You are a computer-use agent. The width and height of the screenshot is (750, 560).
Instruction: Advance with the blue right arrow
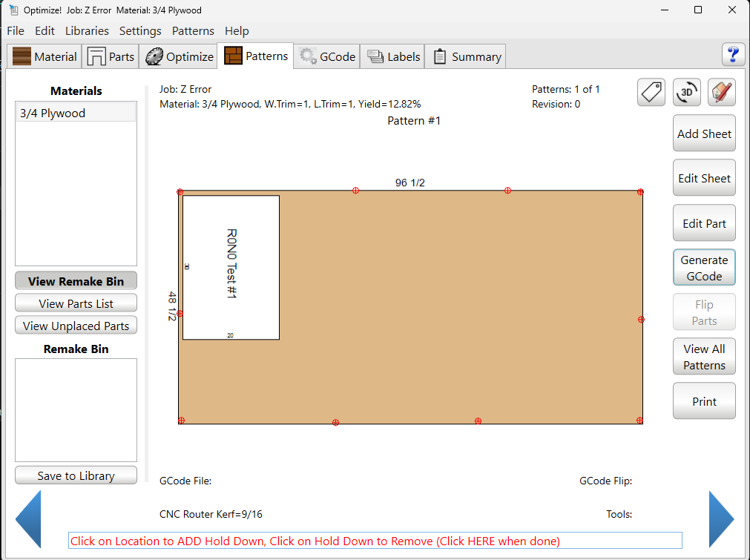point(721,519)
